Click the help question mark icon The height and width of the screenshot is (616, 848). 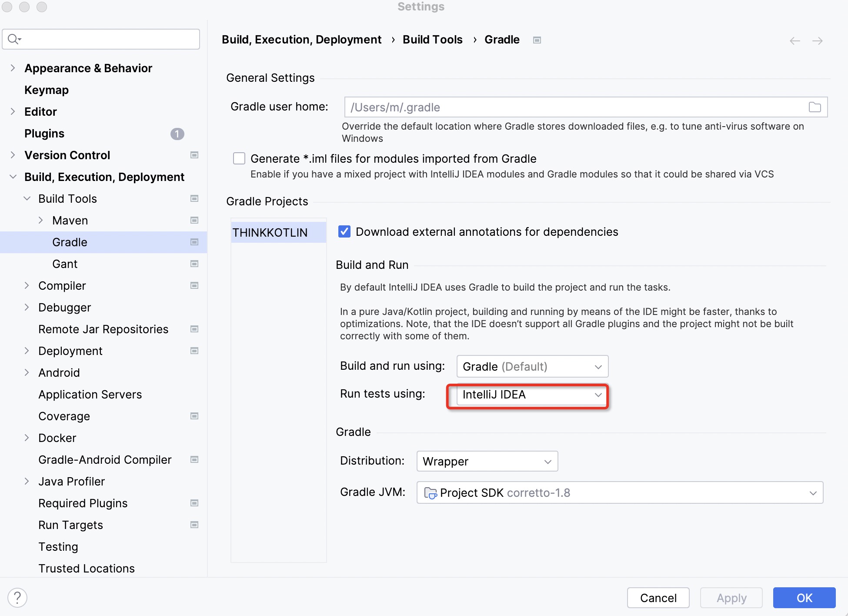coord(17,598)
